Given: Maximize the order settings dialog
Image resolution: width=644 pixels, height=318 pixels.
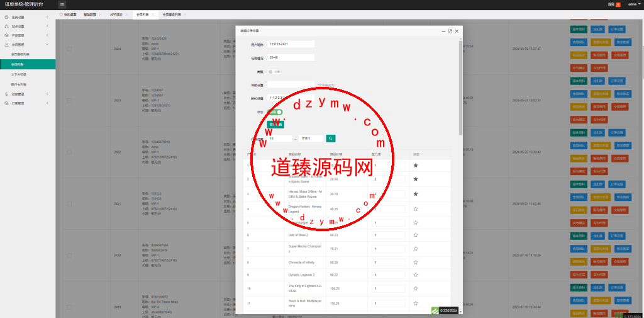Looking at the screenshot, I should [450, 31].
